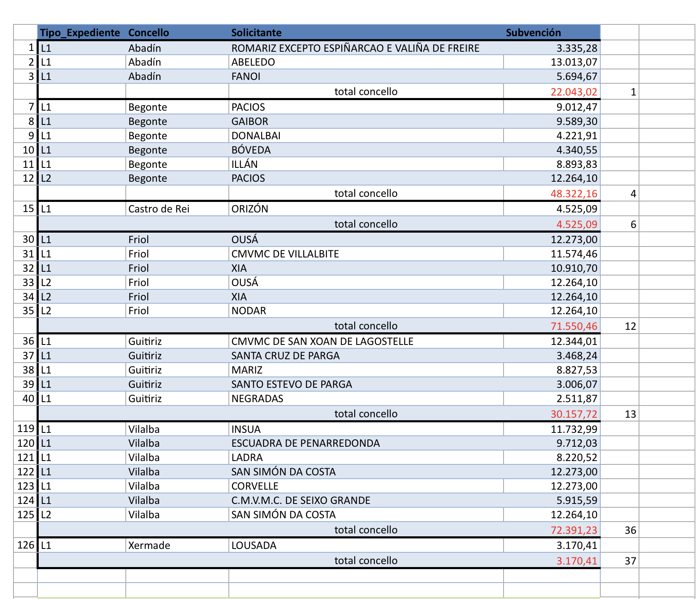Select the LADRA solicitante cell

[x=366, y=458]
